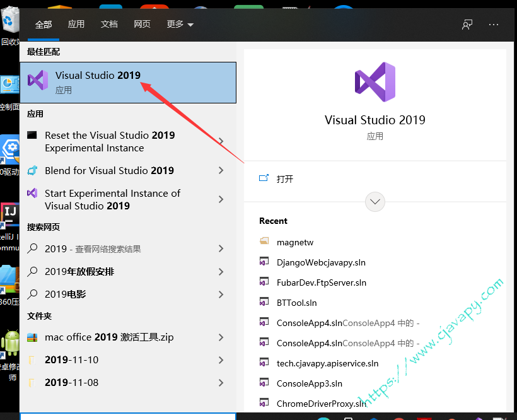Click the solution icon beside DjangoWebcjavapy.sln
The width and height of the screenshot is (517, 420).
point(264,262)
